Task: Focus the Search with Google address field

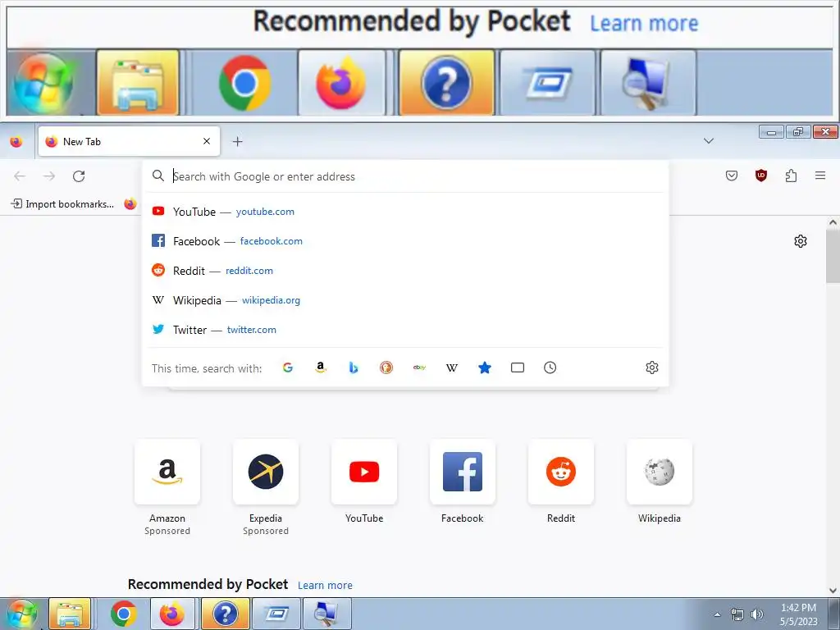Action: tap(405, 176)
